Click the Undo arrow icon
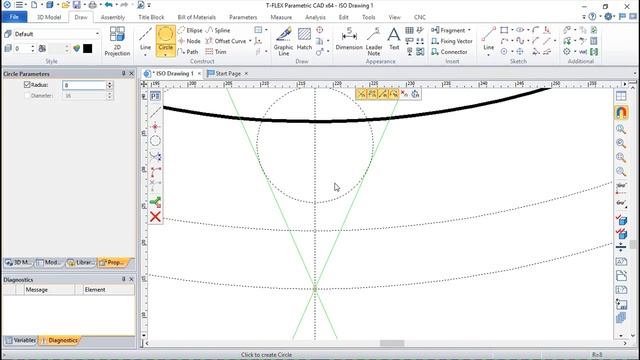Screen dimensions: 640x360 [108, 5]
